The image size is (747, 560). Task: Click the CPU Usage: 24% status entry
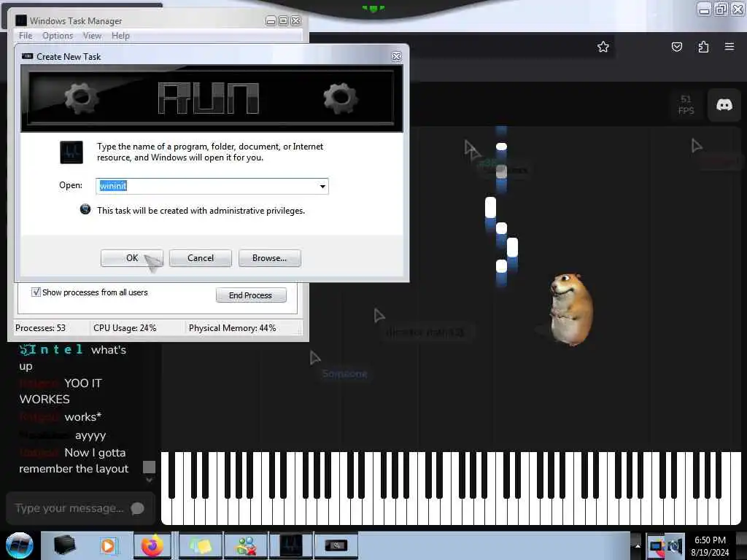[x=125, y=328]
